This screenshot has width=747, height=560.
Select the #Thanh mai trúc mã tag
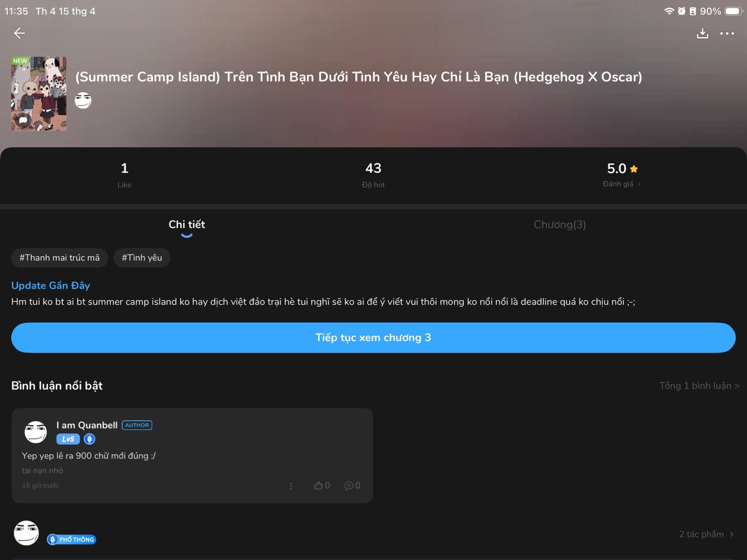pos(60,258)
